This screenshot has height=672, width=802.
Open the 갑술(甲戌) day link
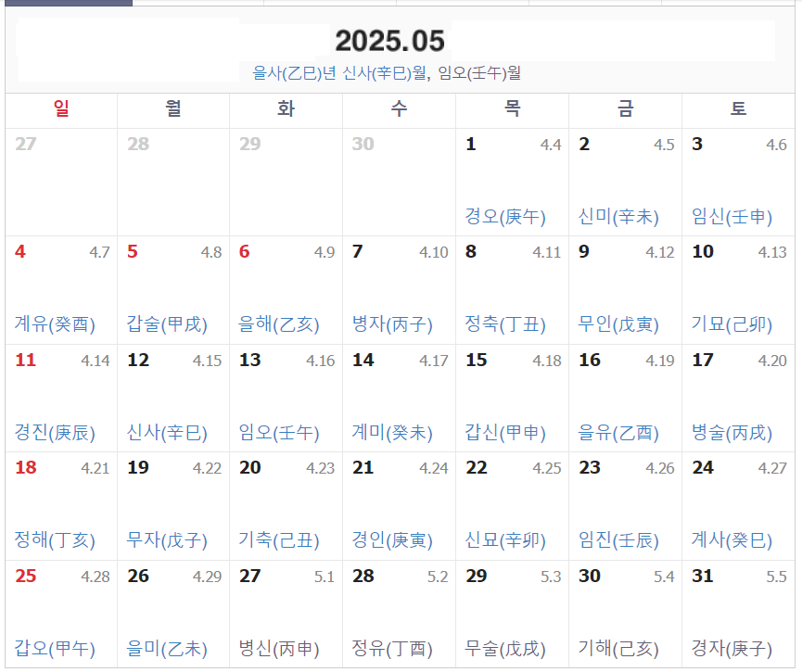coord(167,324)
